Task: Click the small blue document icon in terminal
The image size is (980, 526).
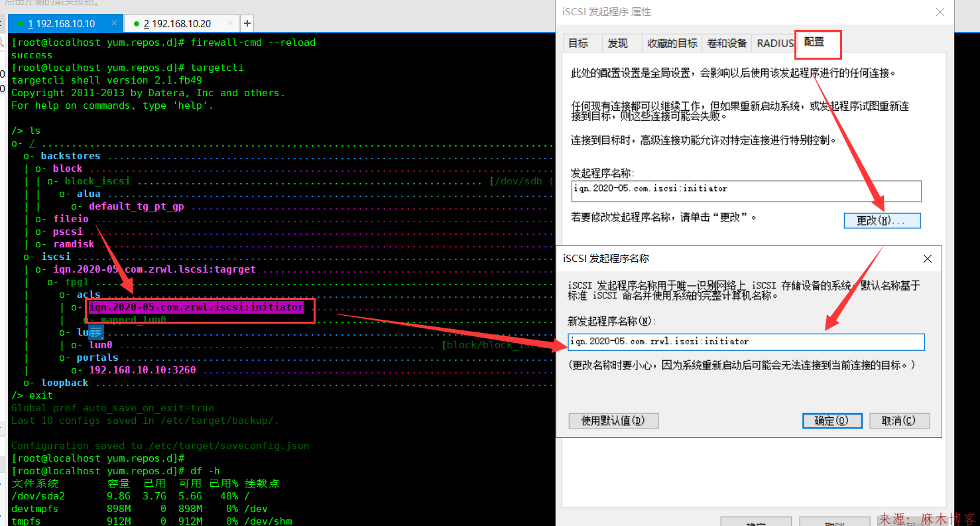Action: tap(96, 333)
